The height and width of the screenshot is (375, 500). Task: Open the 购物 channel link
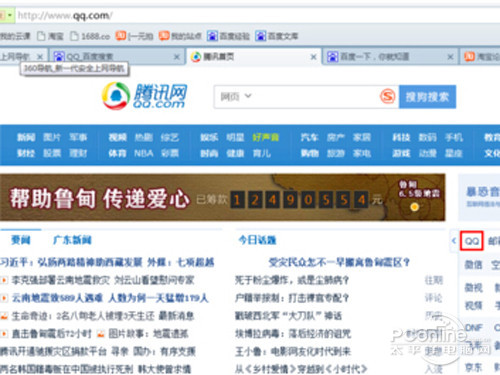(310, 153)
